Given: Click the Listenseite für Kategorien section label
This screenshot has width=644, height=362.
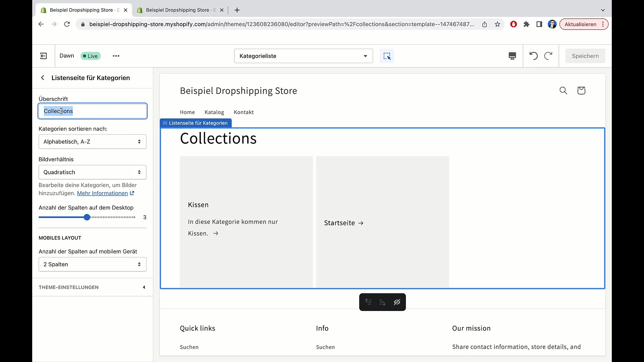Looking at the screenshot, I should (196, 123).
